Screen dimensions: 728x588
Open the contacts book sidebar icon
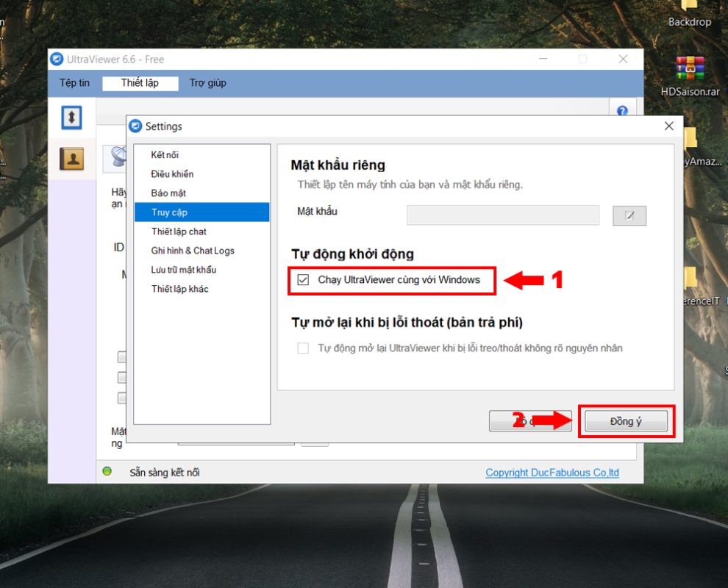coord(71,159)
